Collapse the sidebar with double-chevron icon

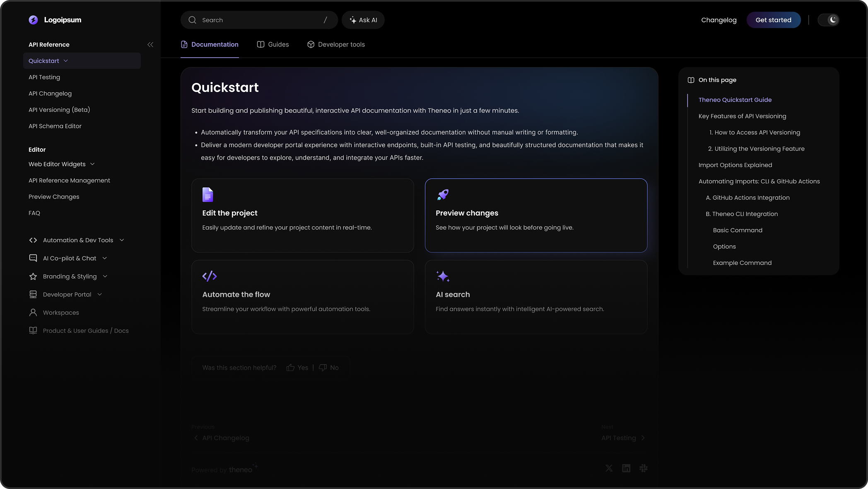pyautogui.click(x=150, y=45)
